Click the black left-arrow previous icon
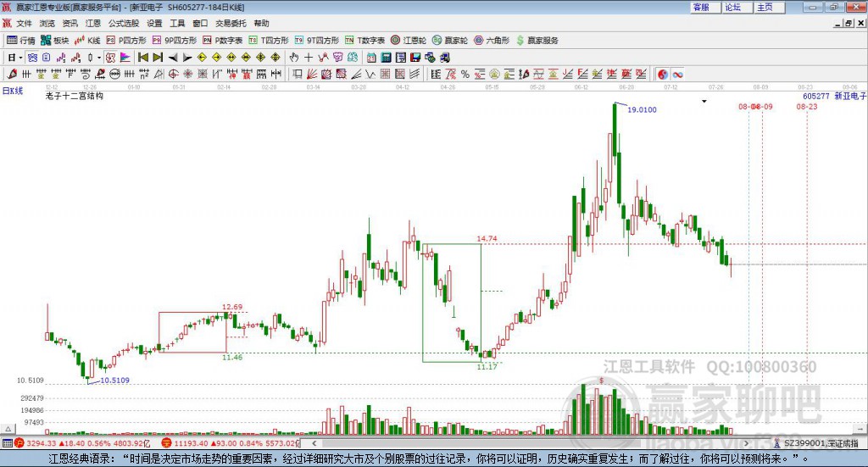 point(173,58)
